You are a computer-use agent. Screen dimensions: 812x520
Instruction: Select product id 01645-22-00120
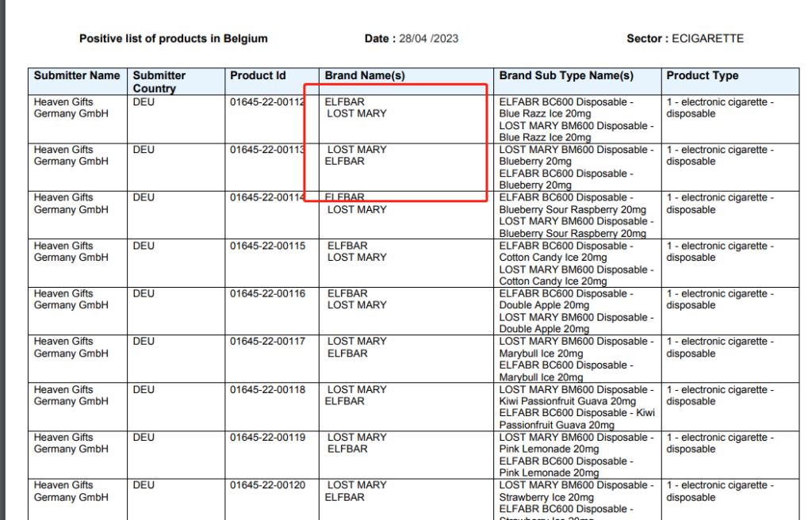pos(268,485)
